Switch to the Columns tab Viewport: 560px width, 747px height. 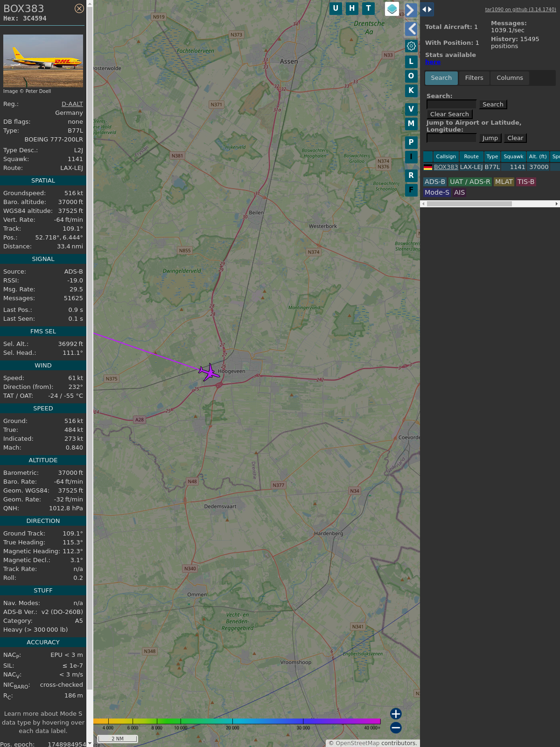510,78
